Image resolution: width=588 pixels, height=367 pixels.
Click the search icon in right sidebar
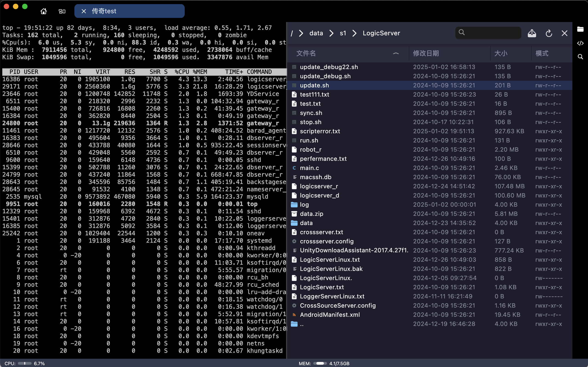(x=580, y=57)
